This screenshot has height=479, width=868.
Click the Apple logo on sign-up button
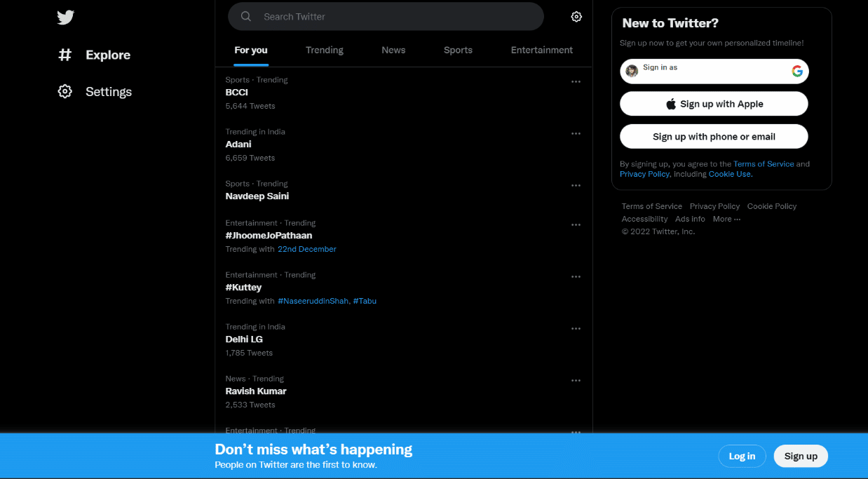point(671,104)
